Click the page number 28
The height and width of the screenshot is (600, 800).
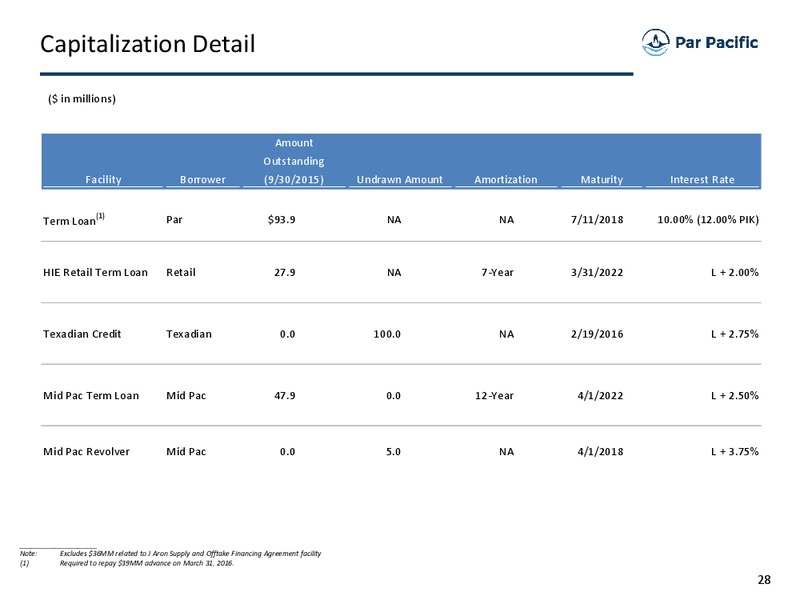click(764, 580)
